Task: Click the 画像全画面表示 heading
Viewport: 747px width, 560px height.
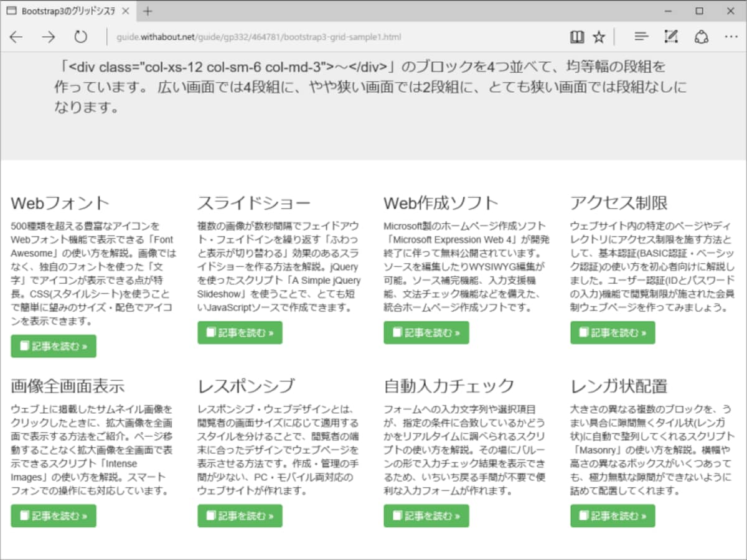Action: coord(68,386)
